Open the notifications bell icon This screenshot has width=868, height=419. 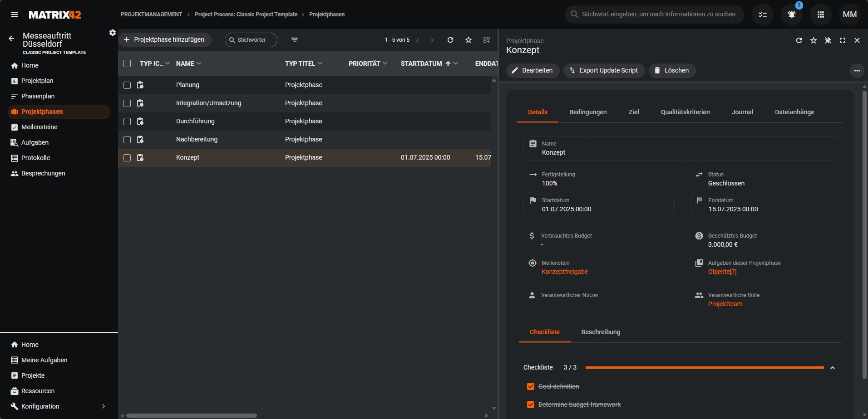click(x=791, y=15)
